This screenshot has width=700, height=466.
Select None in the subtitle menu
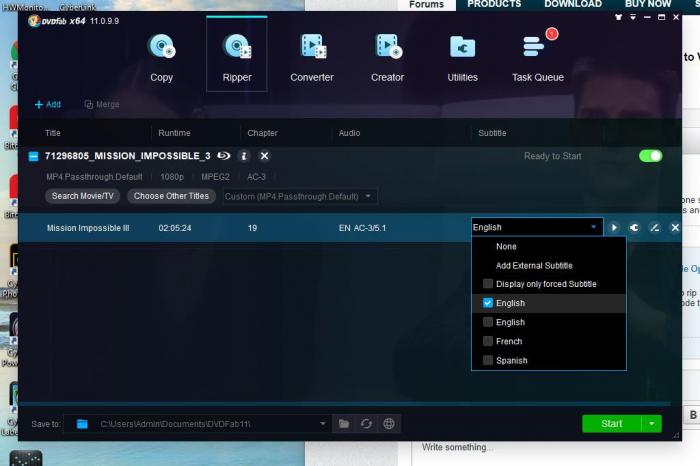pyautogui.click(x=506, y=246)
